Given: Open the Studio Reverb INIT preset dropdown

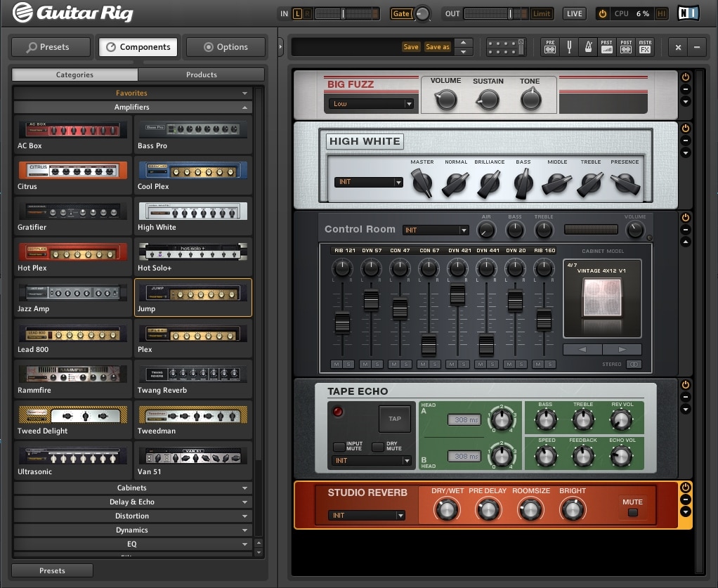Looking at the screenshot, I should tap(366, 515).
